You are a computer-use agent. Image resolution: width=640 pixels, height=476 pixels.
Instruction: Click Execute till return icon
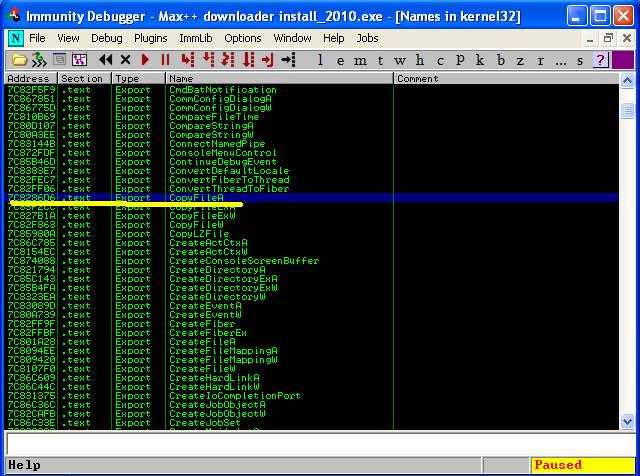coord(268,60)
